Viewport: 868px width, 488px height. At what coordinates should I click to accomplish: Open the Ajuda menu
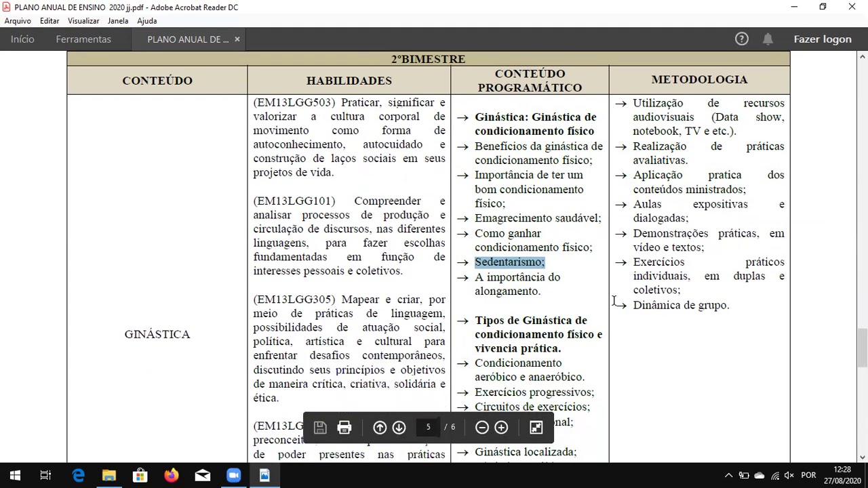tap(147, 21)
